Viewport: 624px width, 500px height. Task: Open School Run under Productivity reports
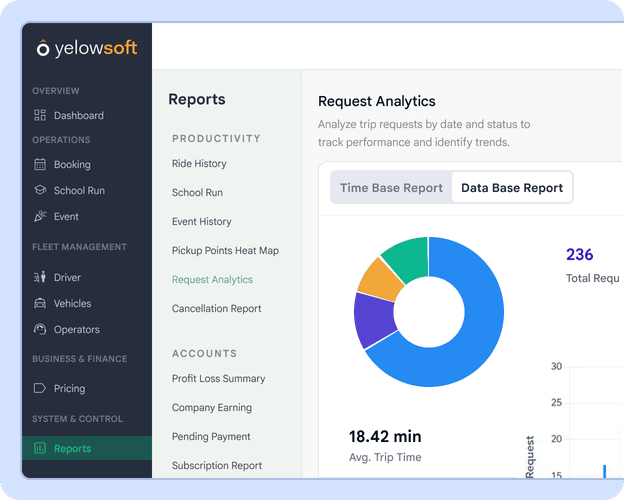click(x=197, y=192)
